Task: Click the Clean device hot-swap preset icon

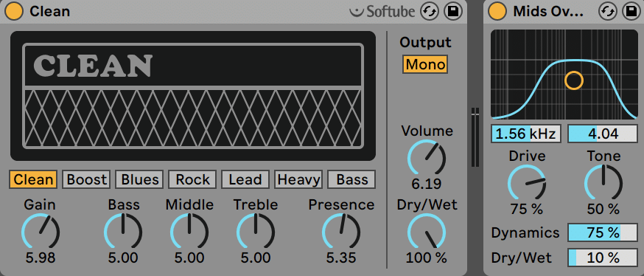Action: tap(429, 11)
